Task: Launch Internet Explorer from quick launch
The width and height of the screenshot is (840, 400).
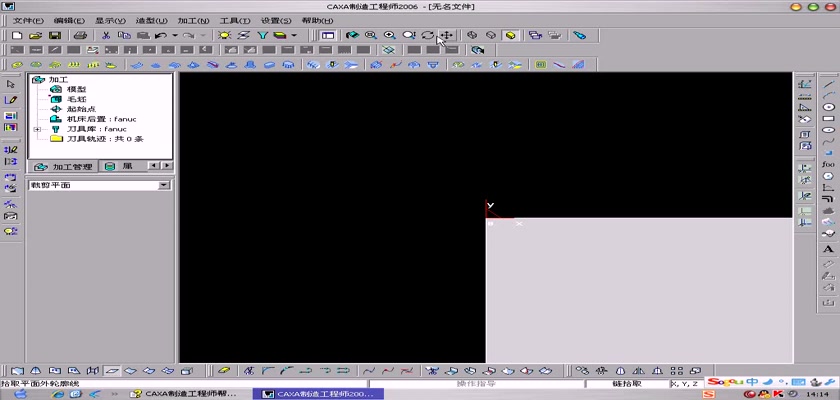Action: point(57,394)
